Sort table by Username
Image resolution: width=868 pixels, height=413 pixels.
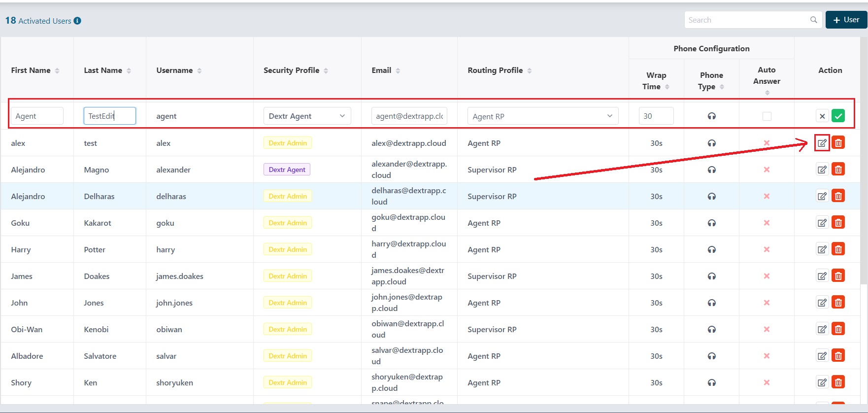200,70
